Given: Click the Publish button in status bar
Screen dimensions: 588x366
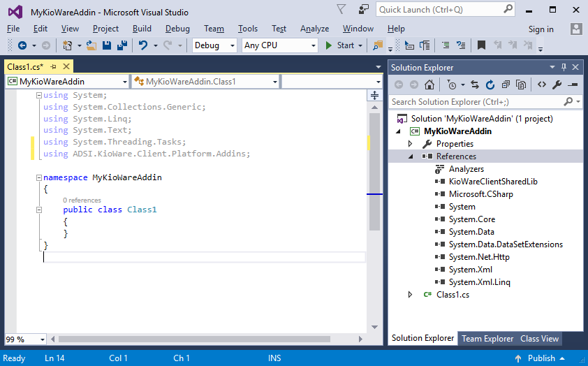Looking at the screenshot, I should click(x=541, y=358).
